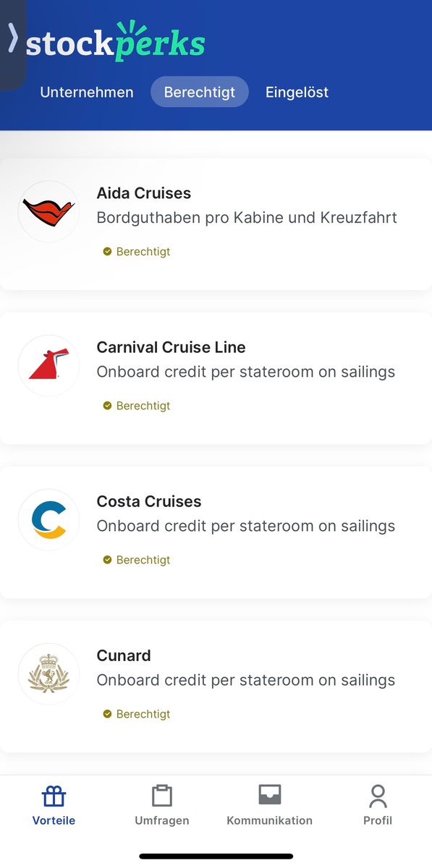432x868 pixels.
Task: Open the Umfragen clipboard icon
Action: (162, 796)
